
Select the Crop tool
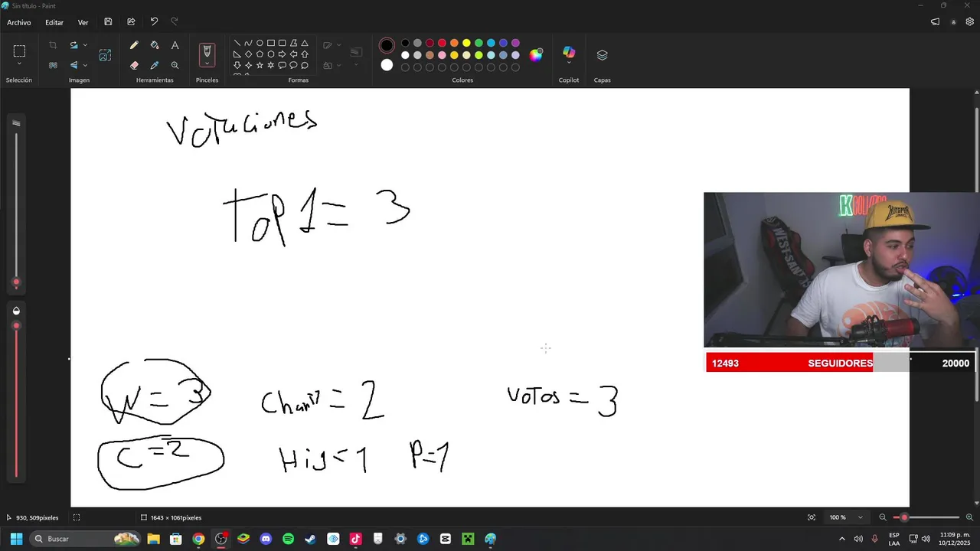point(53,46)
